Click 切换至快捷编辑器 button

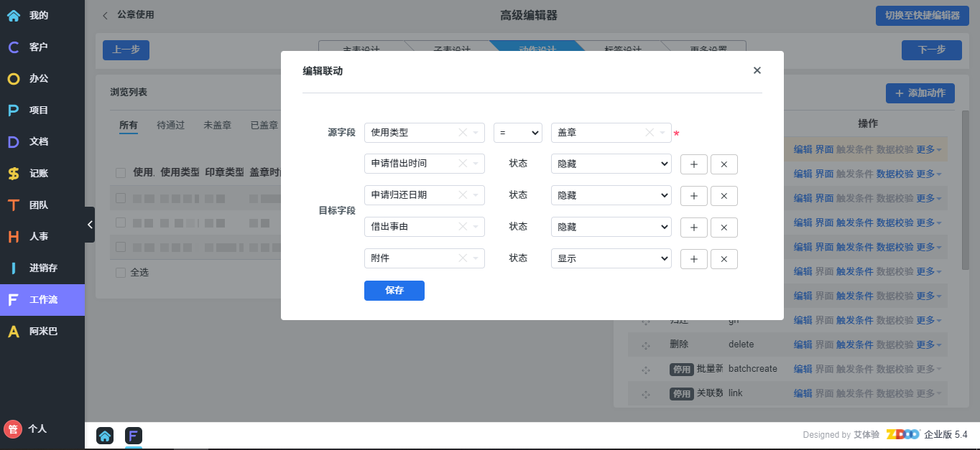pos(922,15)
